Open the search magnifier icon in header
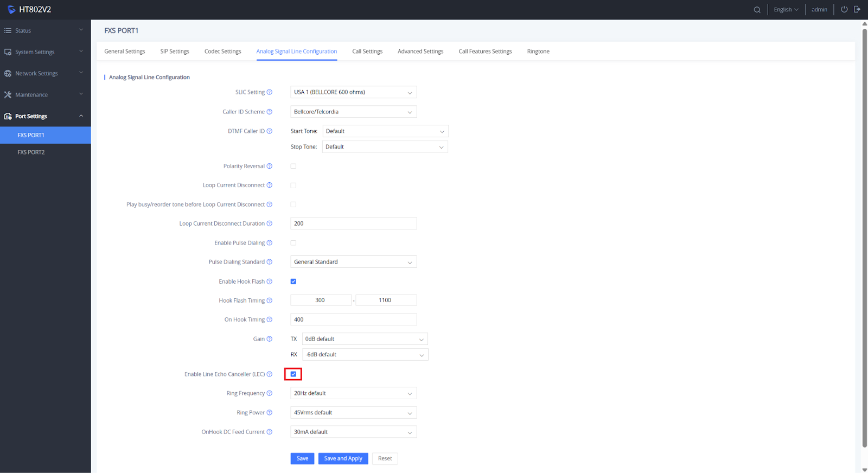 tap(757, 10)
